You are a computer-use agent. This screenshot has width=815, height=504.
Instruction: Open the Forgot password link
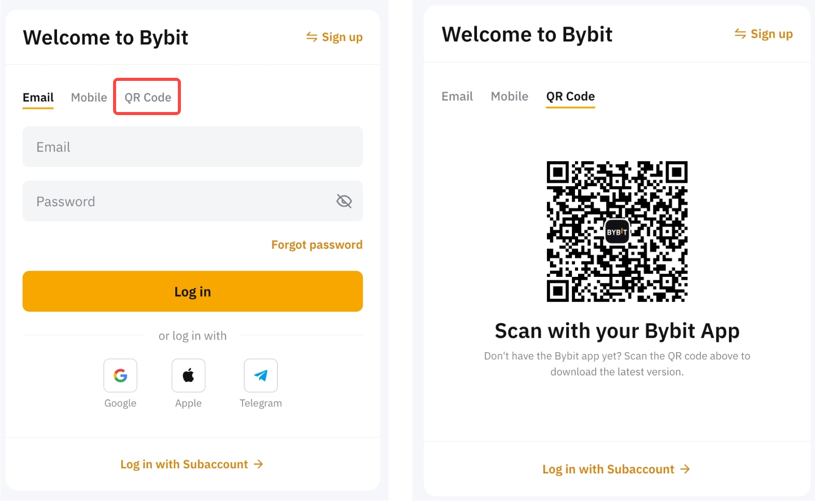pyautogui.click(x=317, y=245)
